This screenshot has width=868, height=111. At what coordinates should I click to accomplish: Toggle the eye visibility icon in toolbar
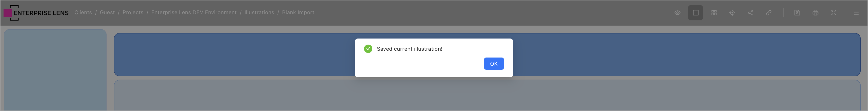[677, 13]
